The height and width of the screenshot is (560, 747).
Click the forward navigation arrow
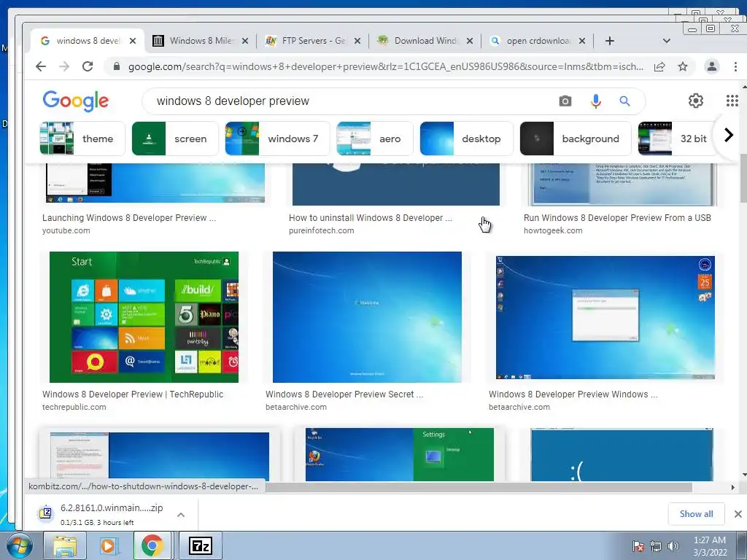pos(64,66)
